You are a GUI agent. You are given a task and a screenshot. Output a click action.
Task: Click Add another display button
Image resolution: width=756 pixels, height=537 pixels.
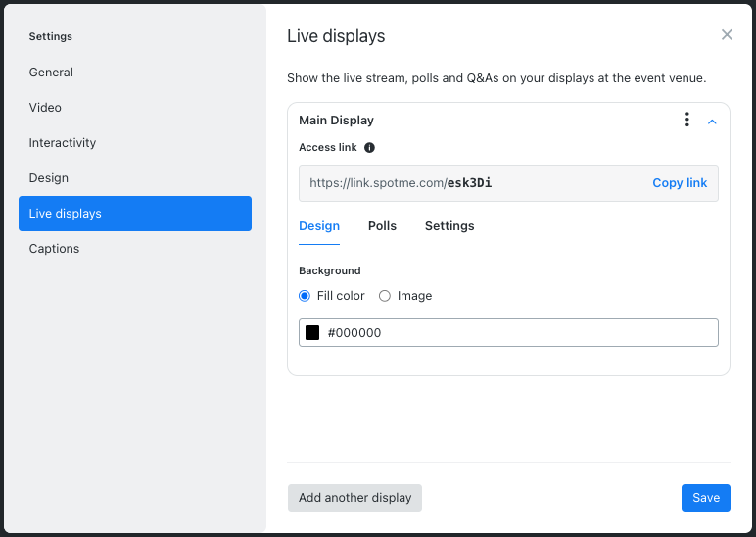354,498
